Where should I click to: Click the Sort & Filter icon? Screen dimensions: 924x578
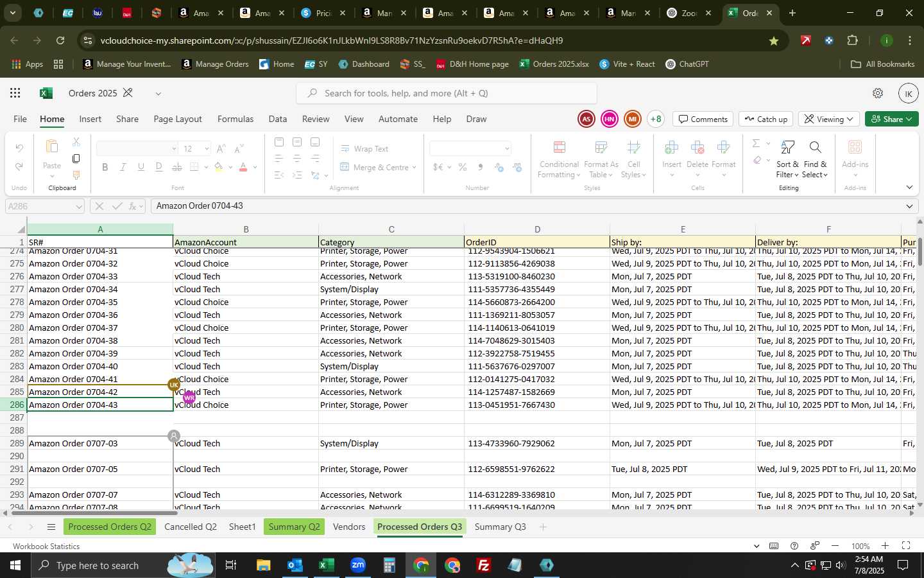787,148
